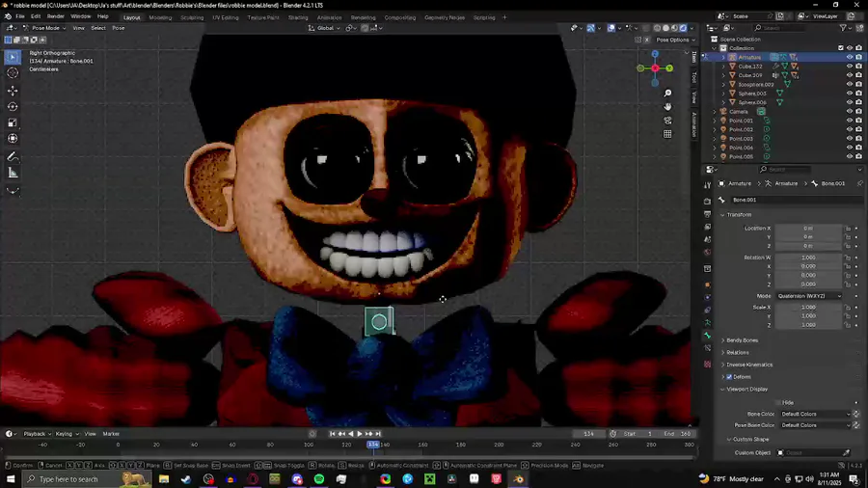Viewport: 868px width, 488px height.
Task: Open the Pose Bone Color dropdown
Action: point(814,425)
